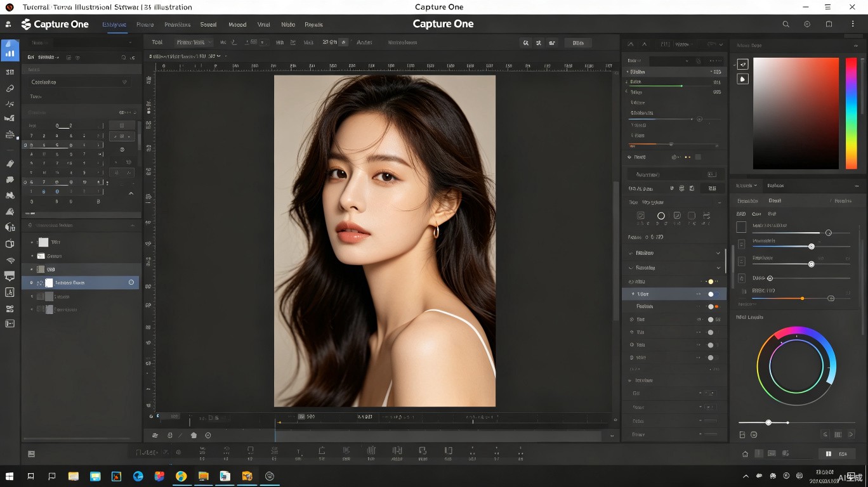Select the chain link icon in left sidebar
The height and width of the screenshot is (487, 868).
coord(10,88)
